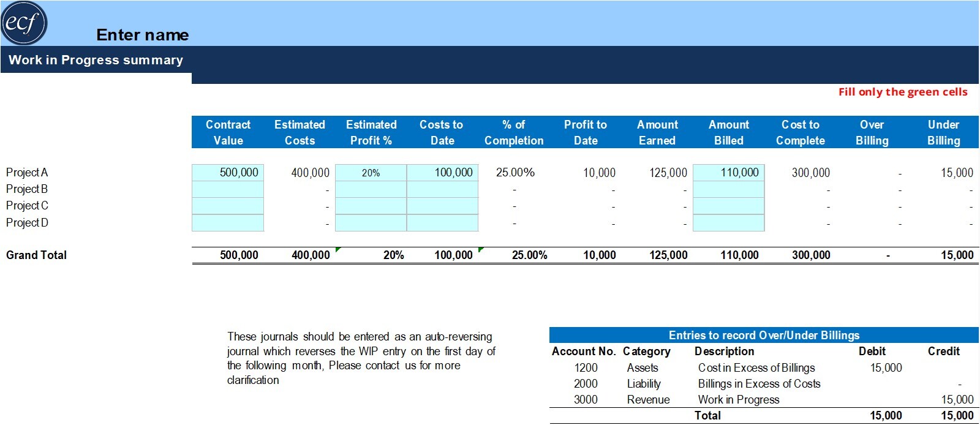980x425 pixels.
Task: Click the Project C row label
Action: 27,206
